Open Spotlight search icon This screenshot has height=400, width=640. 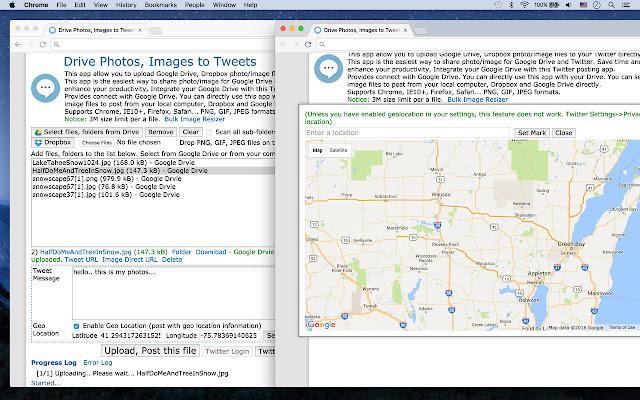(x=611, y=5)
